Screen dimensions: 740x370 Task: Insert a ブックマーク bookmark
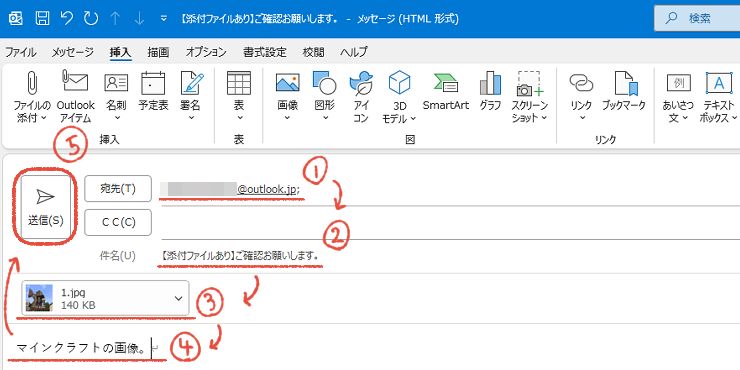click(x=623, y=91)
